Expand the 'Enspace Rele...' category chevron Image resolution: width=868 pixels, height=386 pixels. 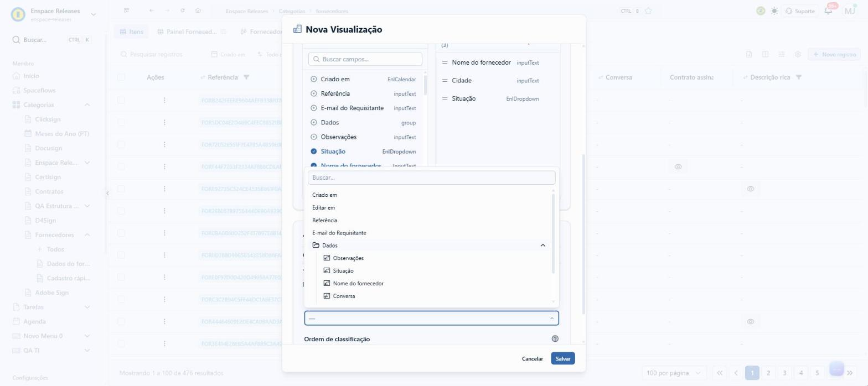pyautogui.click(x=87, y=163)
